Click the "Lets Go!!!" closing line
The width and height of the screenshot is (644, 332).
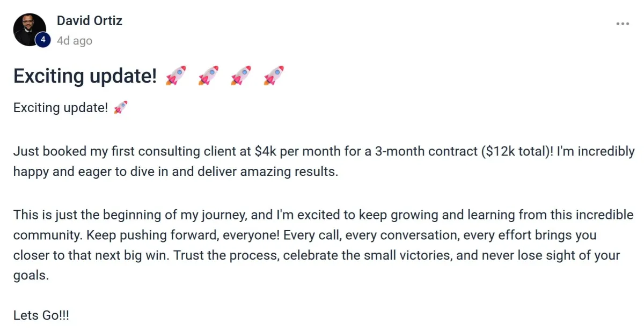[41, 315]
